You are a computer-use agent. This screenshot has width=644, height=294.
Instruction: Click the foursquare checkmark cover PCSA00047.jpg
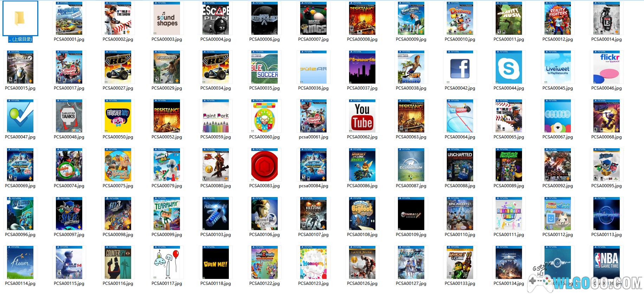[x=20, y=116]
